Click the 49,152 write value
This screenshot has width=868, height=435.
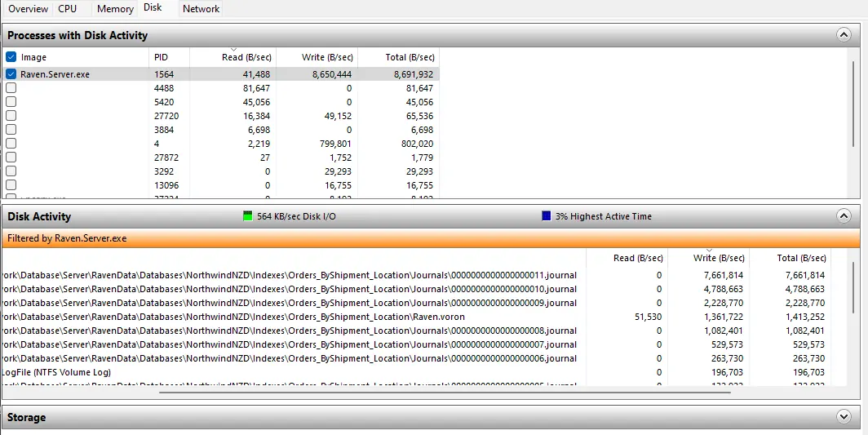[x=338, y=116]
